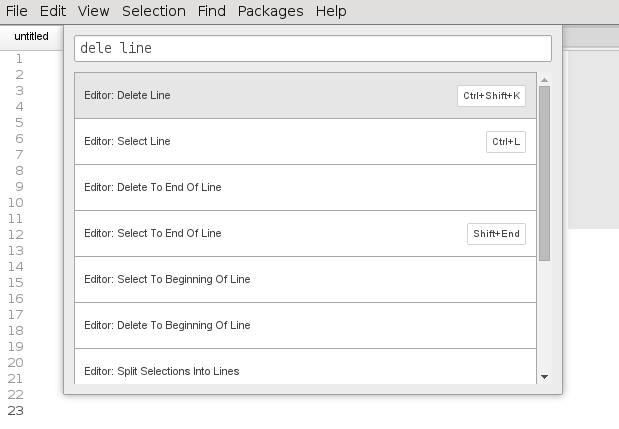Select Editor: Split Selections Into Lines
The height and width of the screenshot is (429, 619).
pyautogui.click(x=305, y=371)
